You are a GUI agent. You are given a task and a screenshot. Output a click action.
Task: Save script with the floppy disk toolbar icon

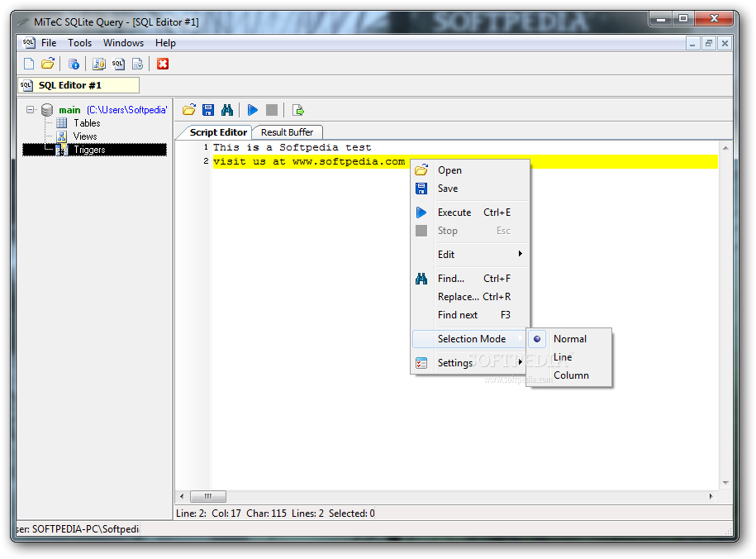click(x=208, y=110)
